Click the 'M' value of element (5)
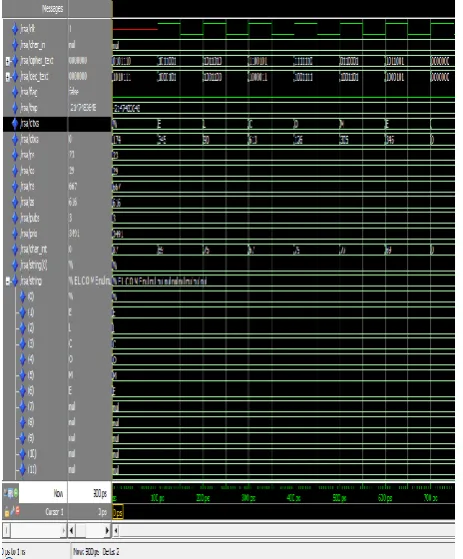Screen dimensions: 463x559 [71, 375]
